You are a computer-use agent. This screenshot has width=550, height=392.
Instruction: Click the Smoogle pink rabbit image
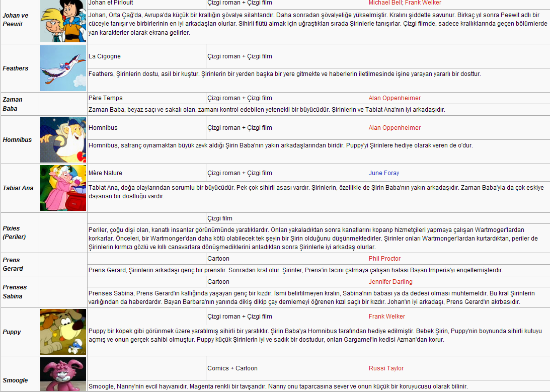pos(63,374)
